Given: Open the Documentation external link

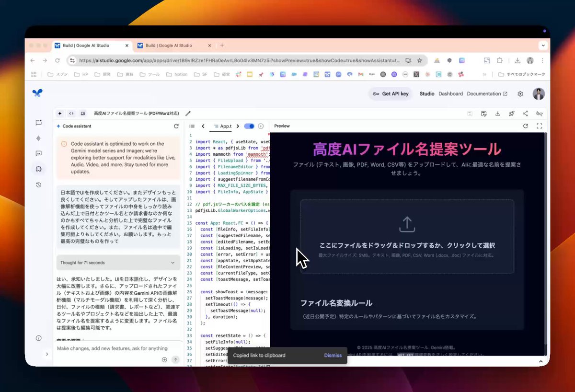Looking at the screenshot, I should click(487, 94).
